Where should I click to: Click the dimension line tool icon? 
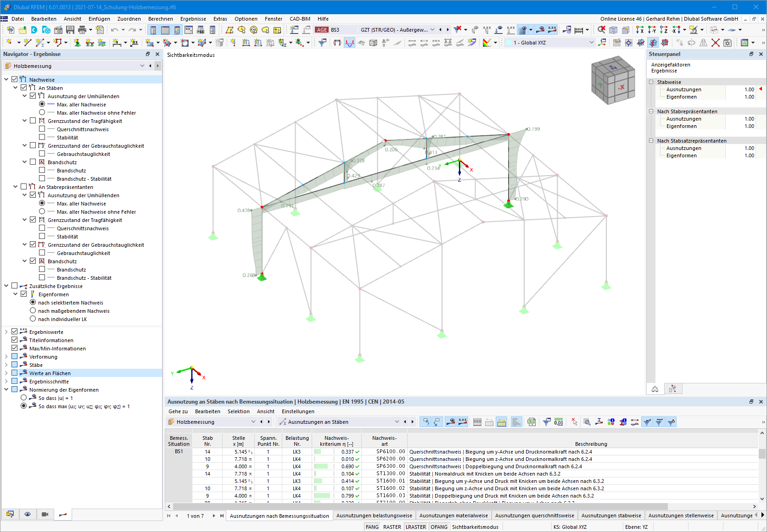(x=117, y=43)
